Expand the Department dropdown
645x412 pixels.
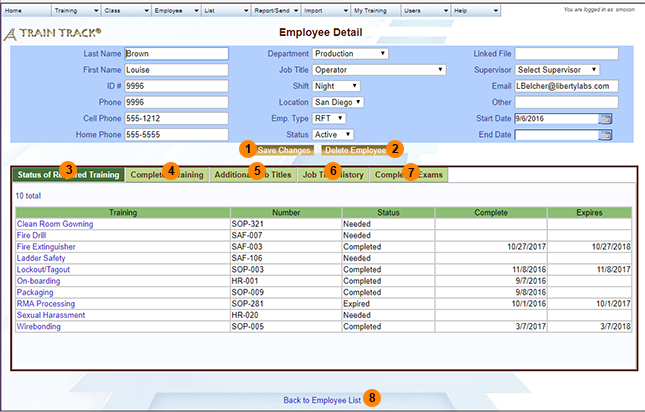pyautogui.click(x=350, y=54)
